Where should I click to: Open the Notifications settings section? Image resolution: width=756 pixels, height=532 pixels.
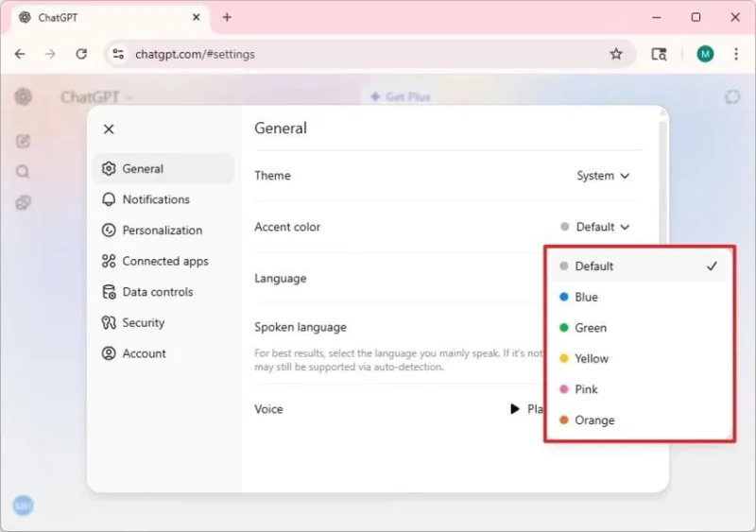pyautogui.click(x=163, y=199)
